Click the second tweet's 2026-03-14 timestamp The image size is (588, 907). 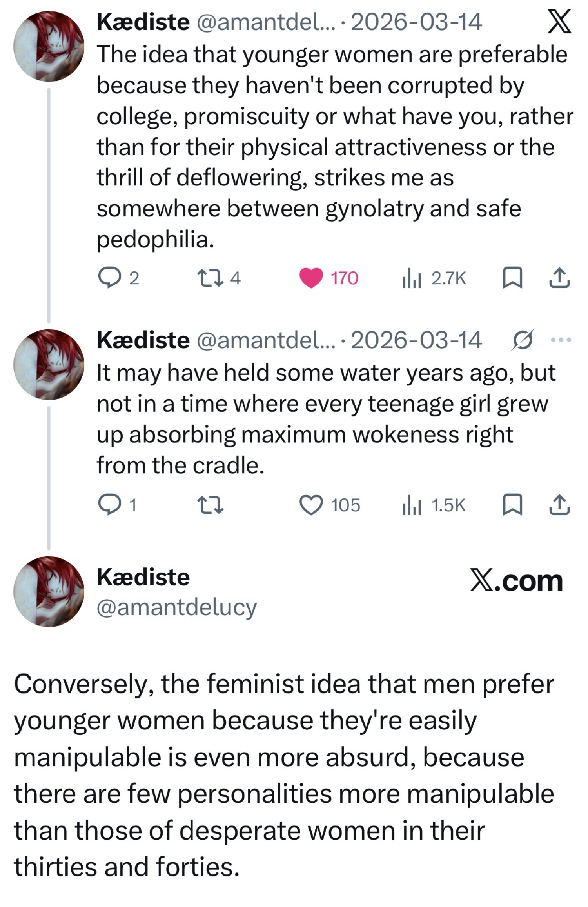coord(416,340)
